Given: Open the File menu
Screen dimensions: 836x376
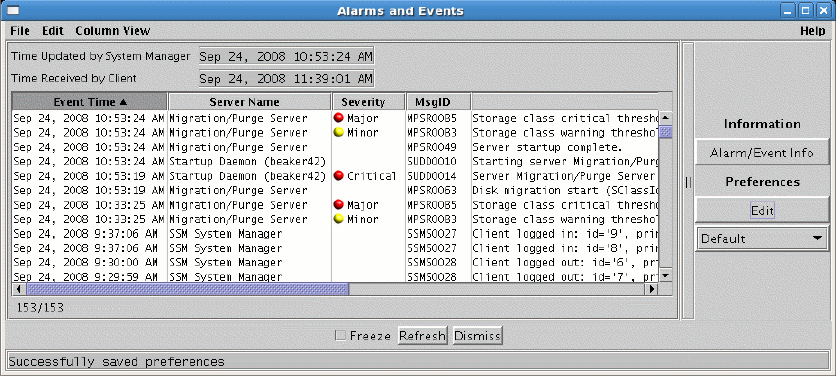Looking at the screenshot, I should click(x=20, y=31).
